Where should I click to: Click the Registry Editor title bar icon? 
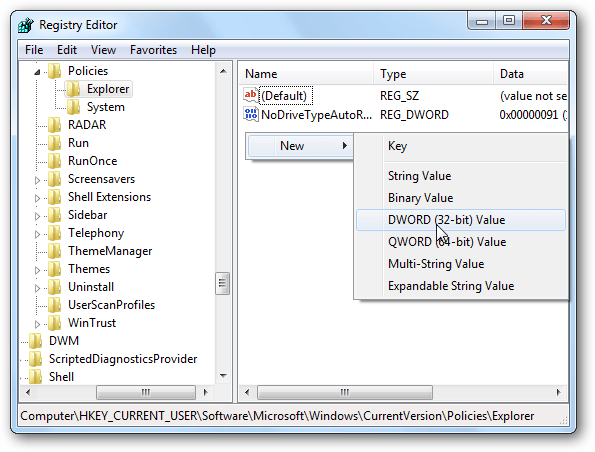tap(25, 25)
